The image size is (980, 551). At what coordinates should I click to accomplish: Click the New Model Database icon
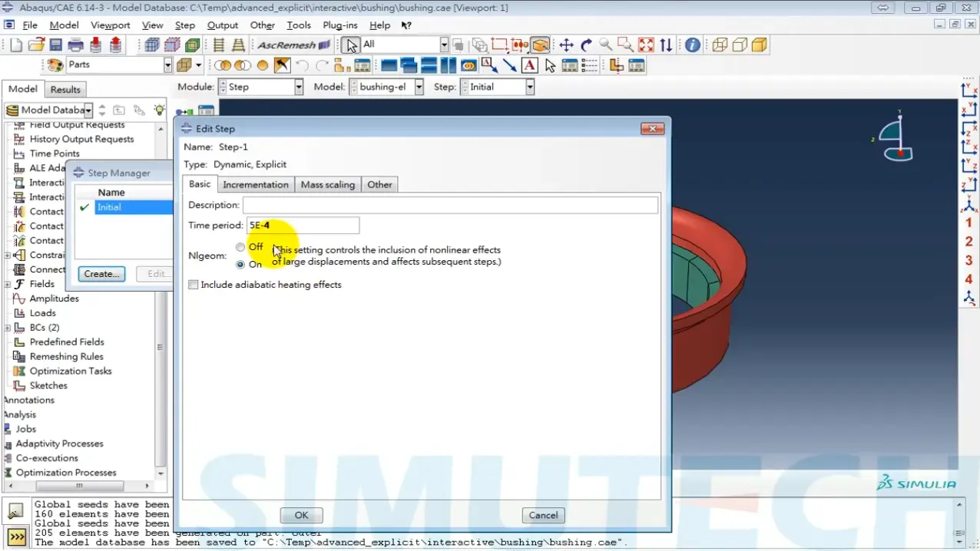(16, 45)
